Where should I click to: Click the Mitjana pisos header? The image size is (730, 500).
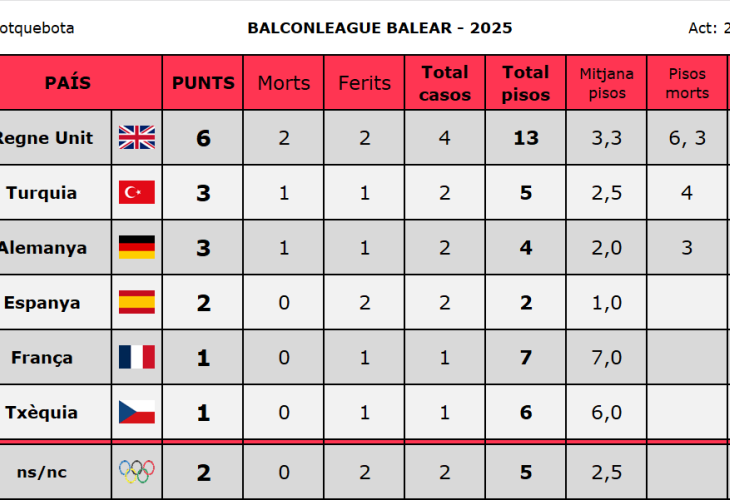coord(607,83)
